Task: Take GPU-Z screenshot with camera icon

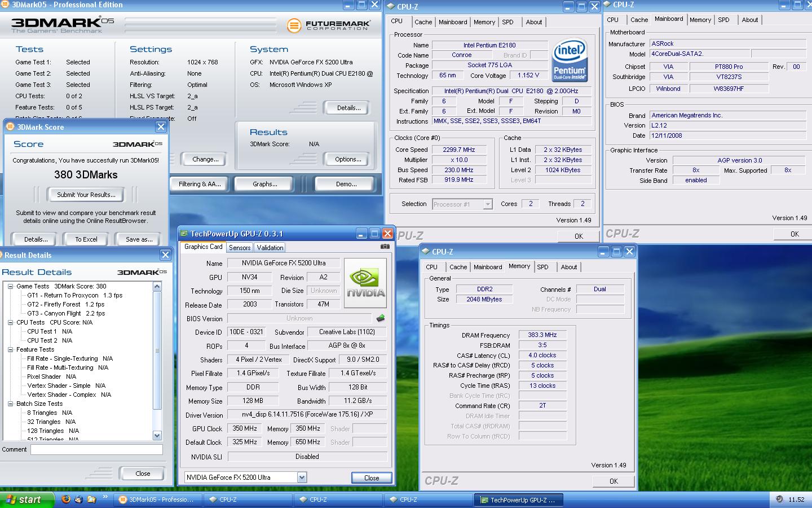Action: [385, 247]
